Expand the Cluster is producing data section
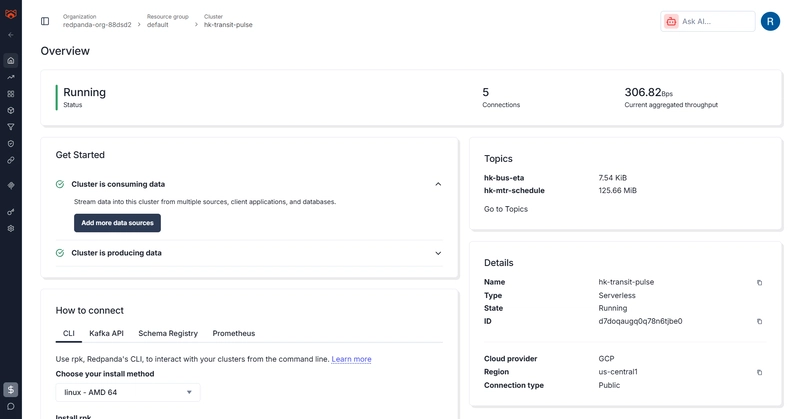The width and height of the screenshot is (800, 419). [x=438, y=253]
